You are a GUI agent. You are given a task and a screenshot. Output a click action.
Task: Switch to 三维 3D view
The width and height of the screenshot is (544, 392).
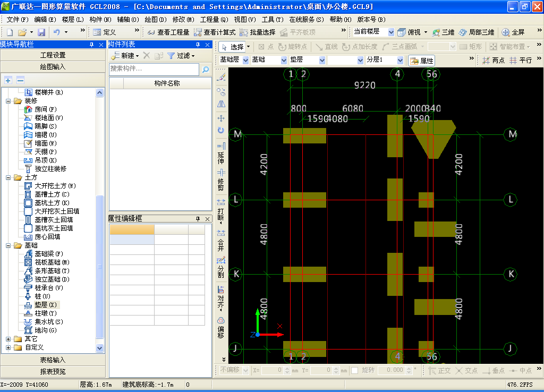coord(443,32)
